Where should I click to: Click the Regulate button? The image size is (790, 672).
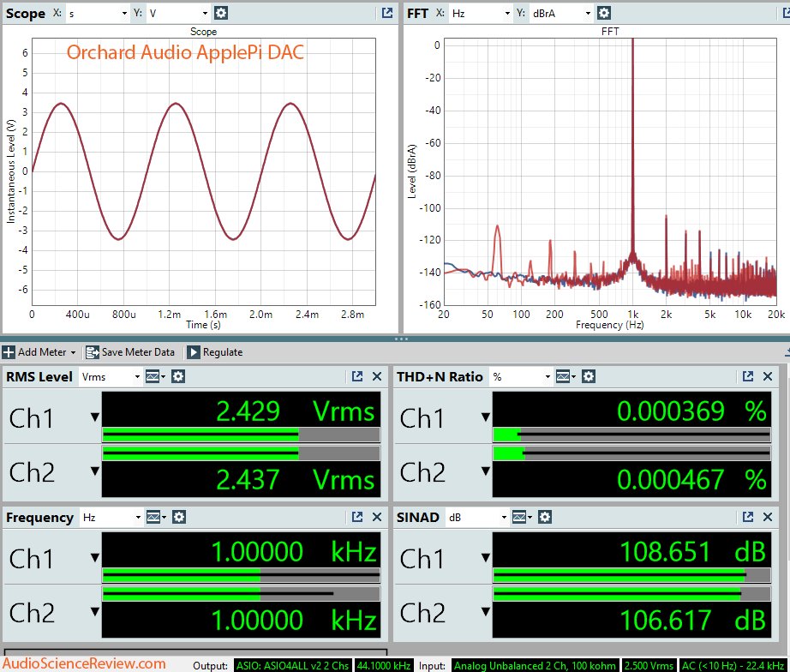(x=214, y=352)
